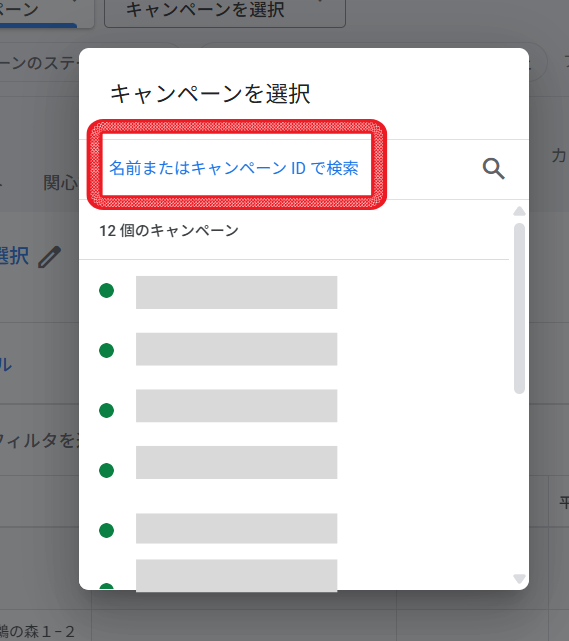Click the green dot of fourth campaign

pos(106,470)
